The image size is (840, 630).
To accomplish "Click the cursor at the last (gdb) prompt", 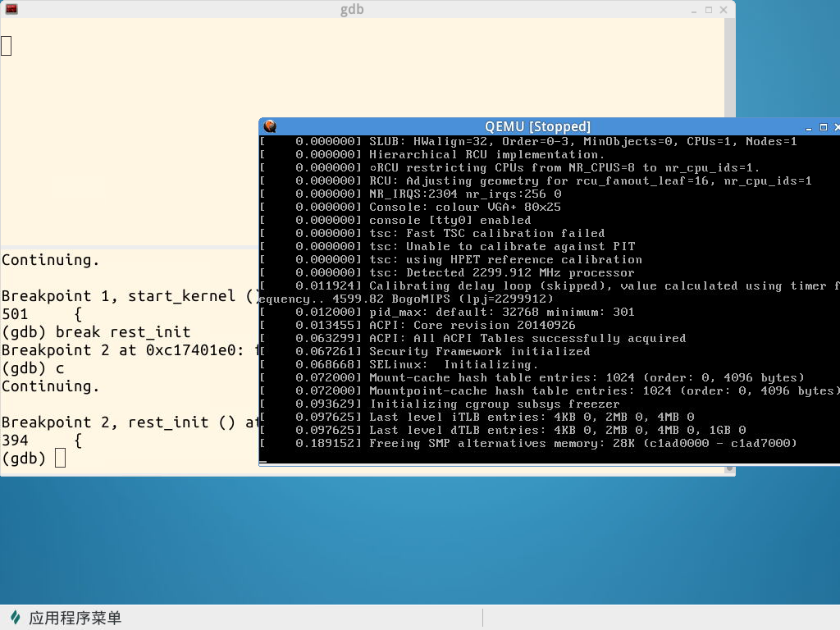I will (60, 459).
